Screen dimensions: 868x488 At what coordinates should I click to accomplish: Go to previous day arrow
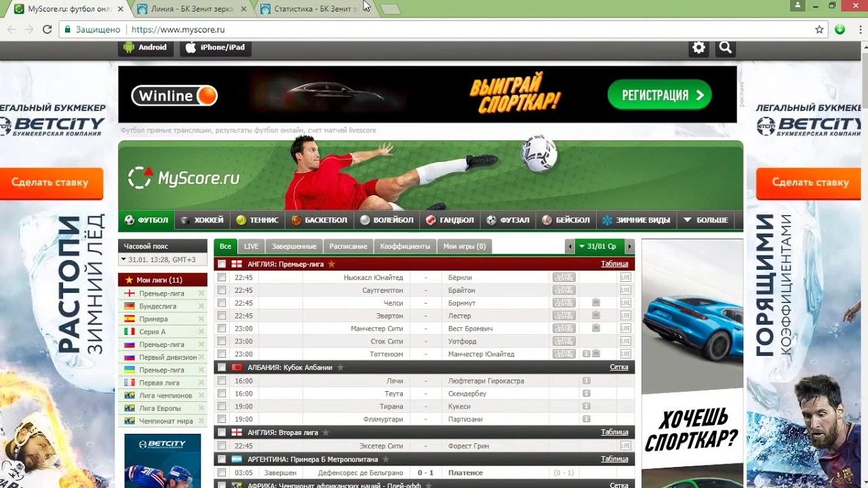click(570, 247)
